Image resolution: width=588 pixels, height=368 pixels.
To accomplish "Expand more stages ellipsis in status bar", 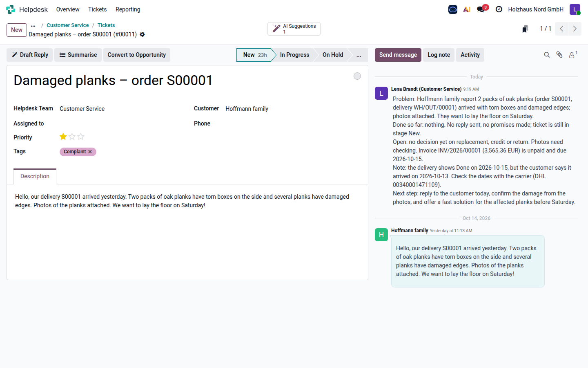I will 359,55.
